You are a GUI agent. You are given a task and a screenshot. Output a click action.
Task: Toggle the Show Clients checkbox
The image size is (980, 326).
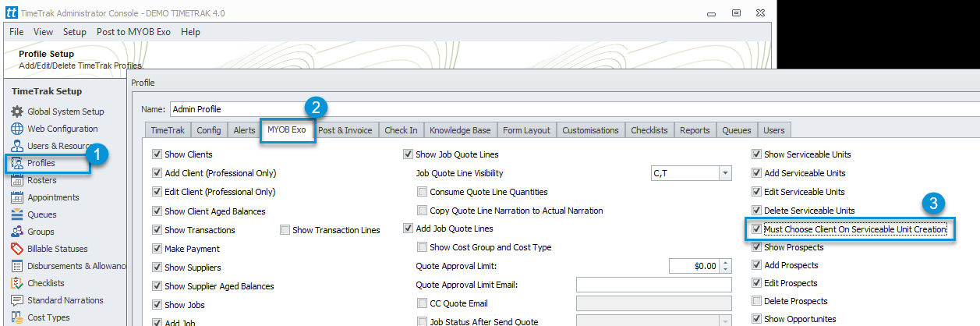158,154
